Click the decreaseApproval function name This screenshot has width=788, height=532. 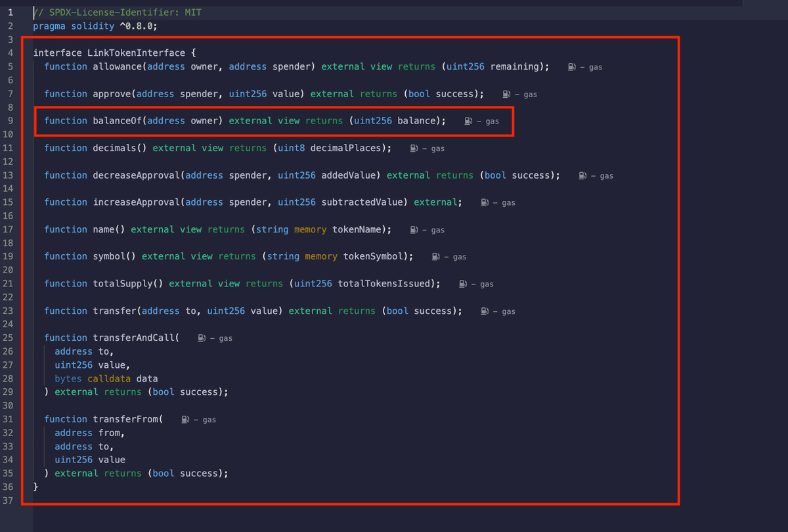coord(137,175)
